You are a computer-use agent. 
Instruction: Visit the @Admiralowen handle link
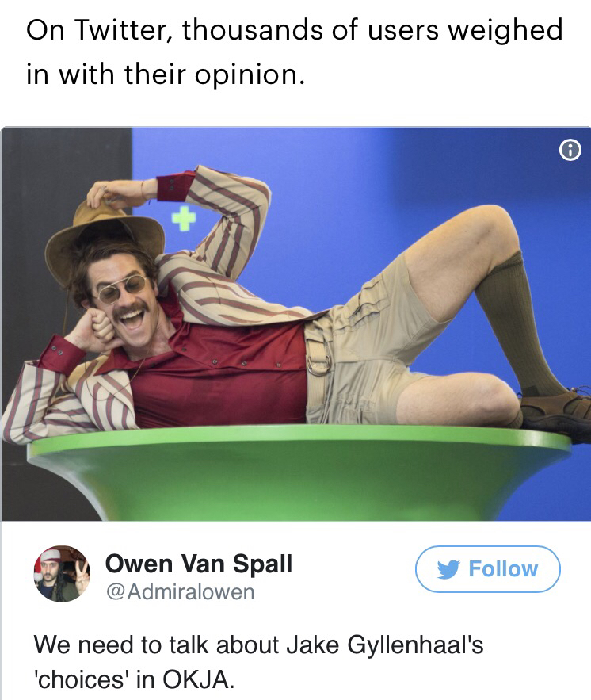(180, 592)
